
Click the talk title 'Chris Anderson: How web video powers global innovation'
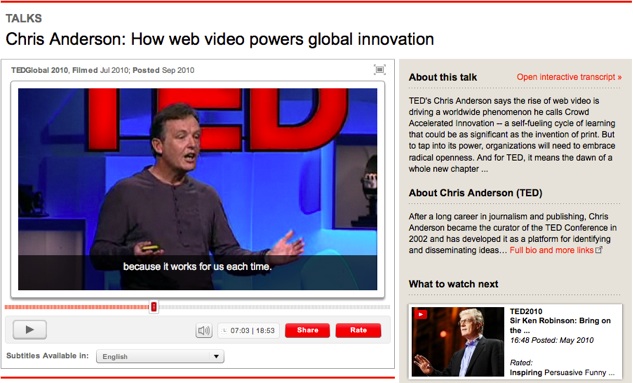click(x=220, y=39)
